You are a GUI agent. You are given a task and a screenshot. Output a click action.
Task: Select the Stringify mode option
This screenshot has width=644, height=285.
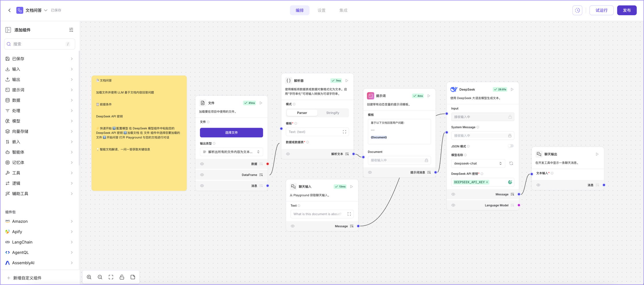click(x=333, y=113)
